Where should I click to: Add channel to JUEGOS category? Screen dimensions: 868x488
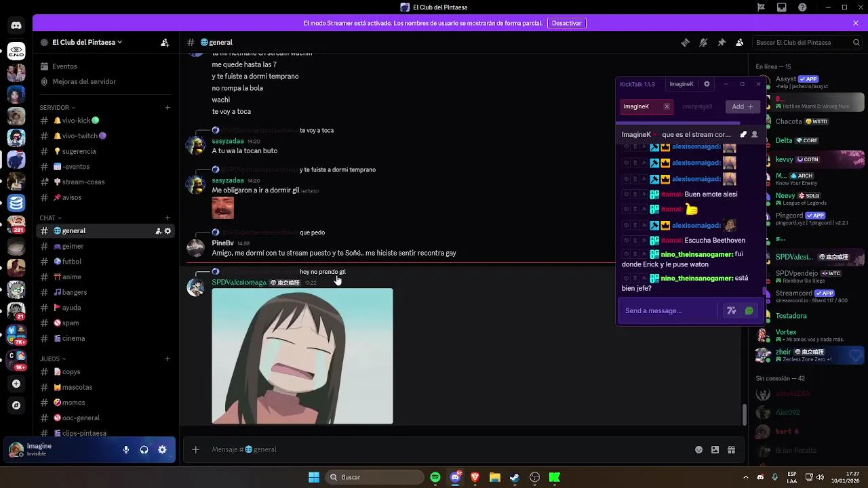click(x=167, y=359)
